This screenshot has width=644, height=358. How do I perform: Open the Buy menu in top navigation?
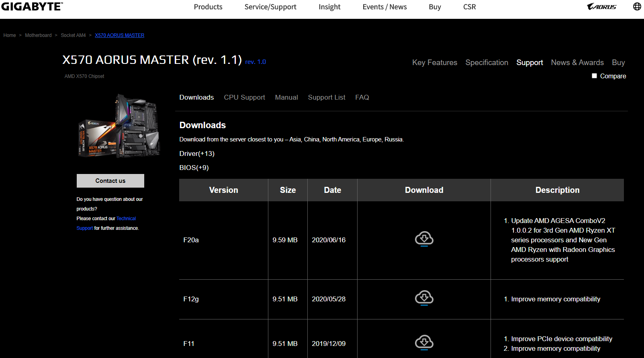click(x=435, y=7)
